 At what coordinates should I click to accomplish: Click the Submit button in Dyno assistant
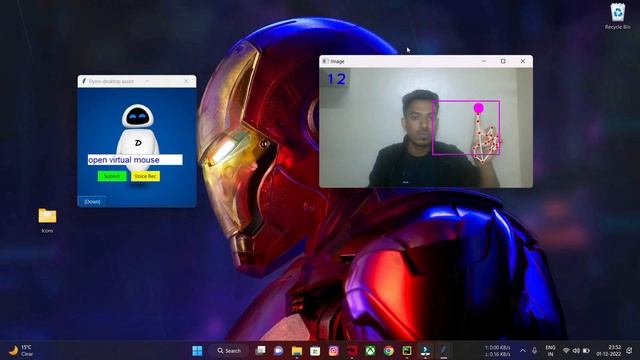pyautogui.click(x=112, y=176)
